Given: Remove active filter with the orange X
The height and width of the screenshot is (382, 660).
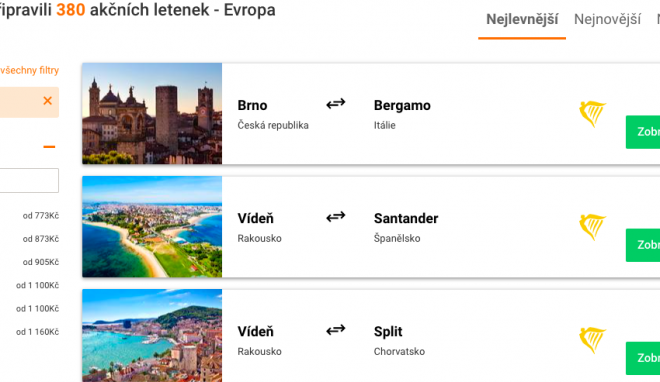Looking at the screenshot, I should click(48, 101).
